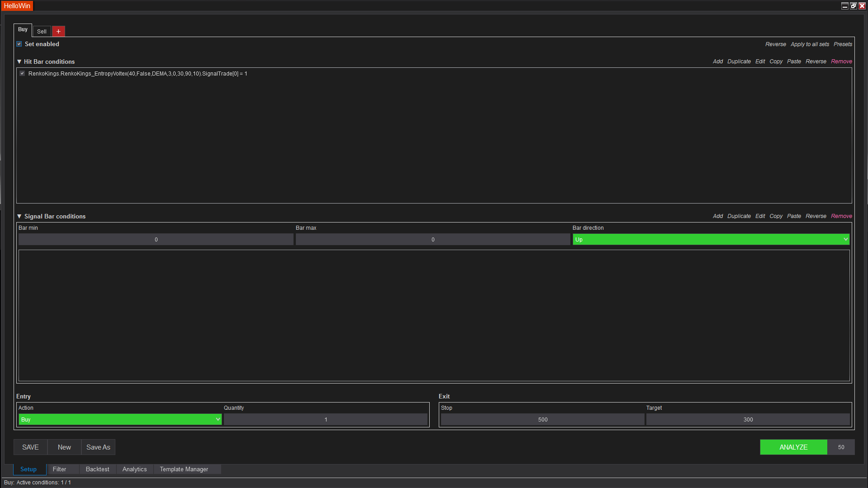Click the red plus add-set tab
The image size is (868, 488).
[58, 31]
